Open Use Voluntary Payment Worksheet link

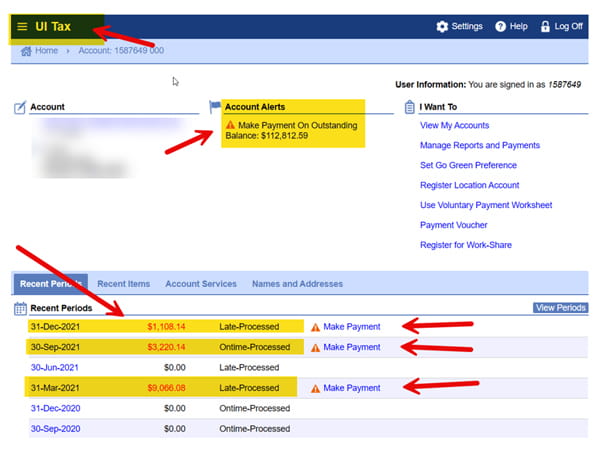coord(486,205)
